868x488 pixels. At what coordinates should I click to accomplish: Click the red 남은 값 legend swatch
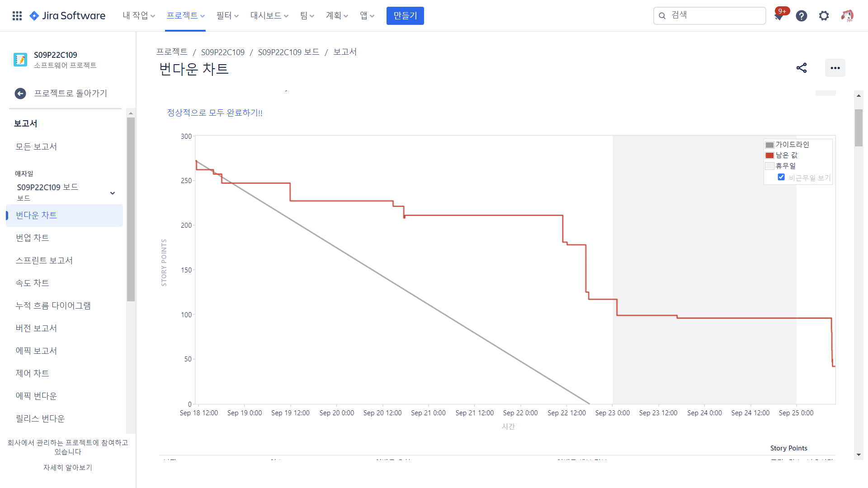[x=769, y=155]
